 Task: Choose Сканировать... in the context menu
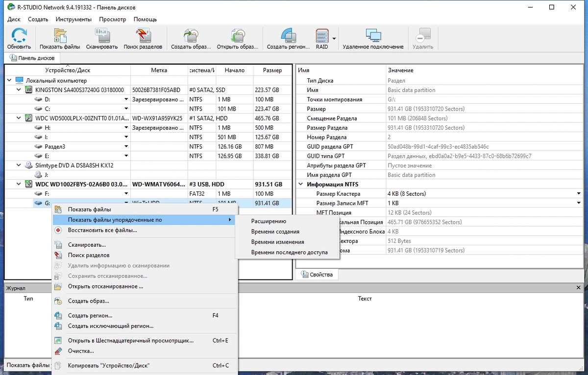click(x=145, y=245)
